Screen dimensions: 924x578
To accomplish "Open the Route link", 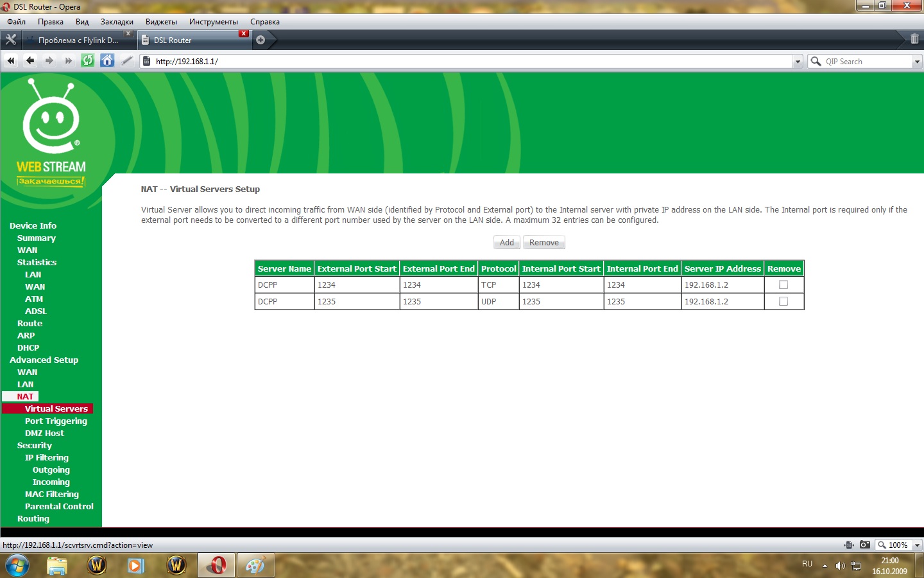I will click(30, 324).
